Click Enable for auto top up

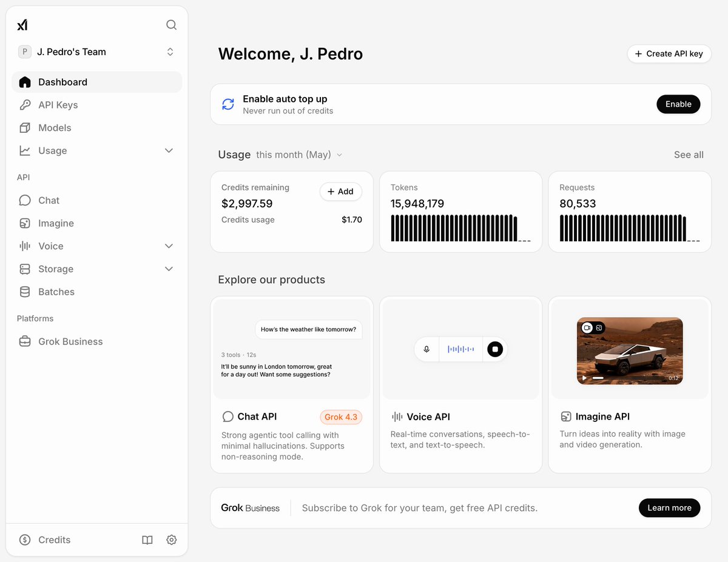pyautogui.click(x=678, y=104)
